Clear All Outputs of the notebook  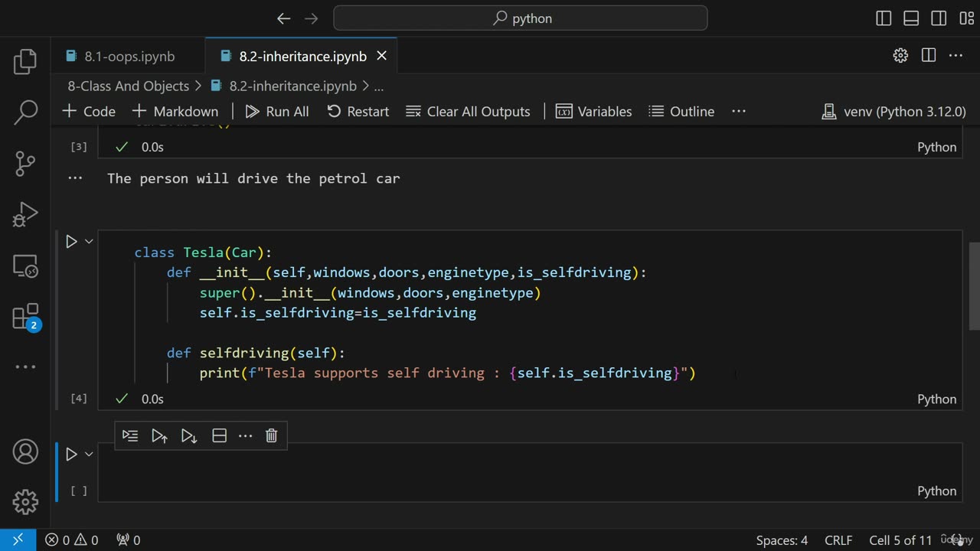point(468,112)
